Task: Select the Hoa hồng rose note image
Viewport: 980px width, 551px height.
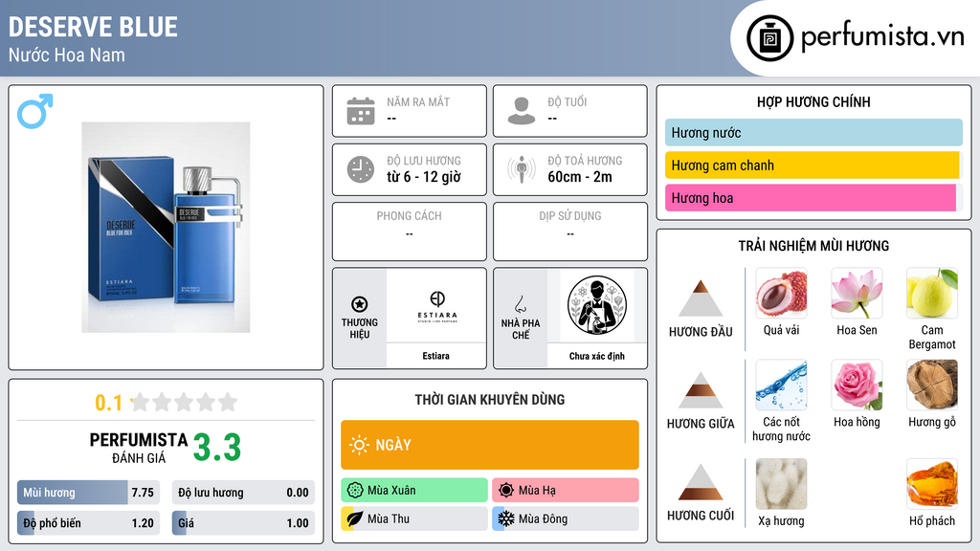Action: 857,385
